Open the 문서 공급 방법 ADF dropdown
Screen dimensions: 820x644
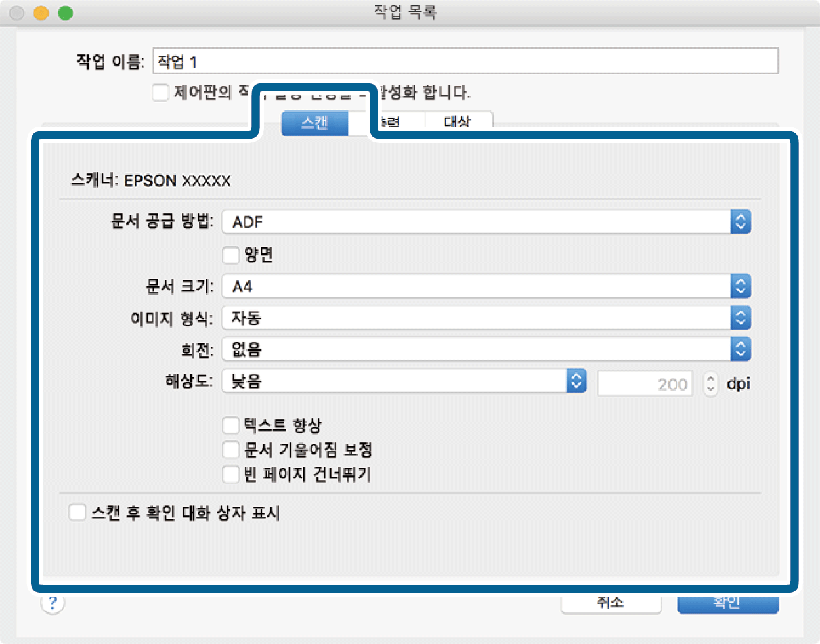click(486, 222)
